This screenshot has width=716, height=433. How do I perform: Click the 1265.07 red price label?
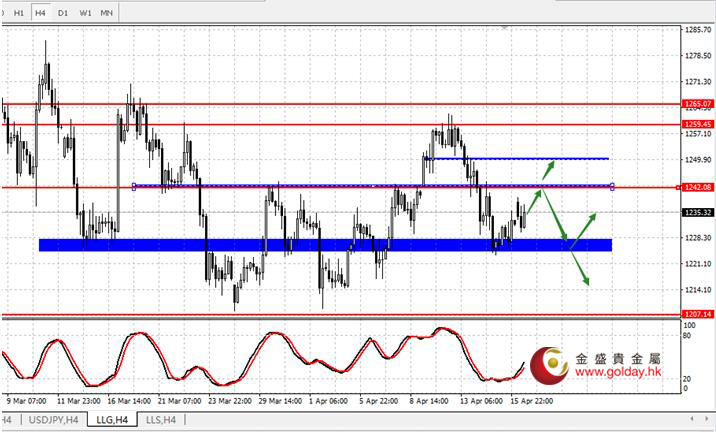[697, 104]
